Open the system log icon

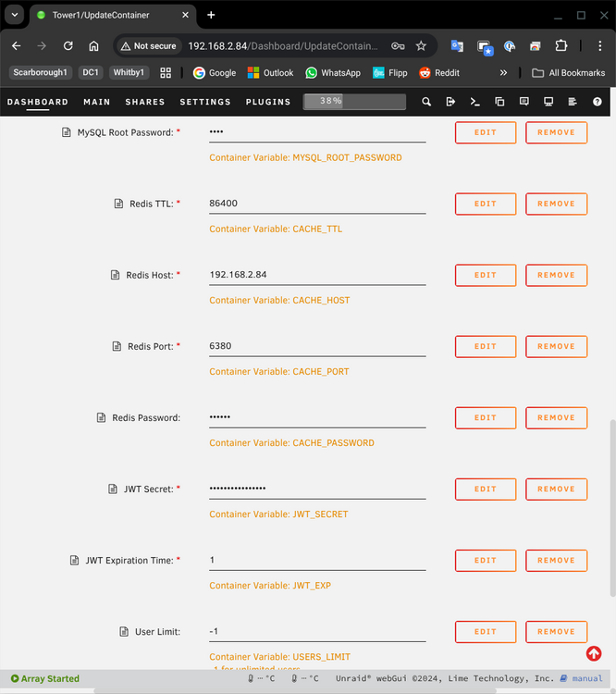click(x=573, y=102)
